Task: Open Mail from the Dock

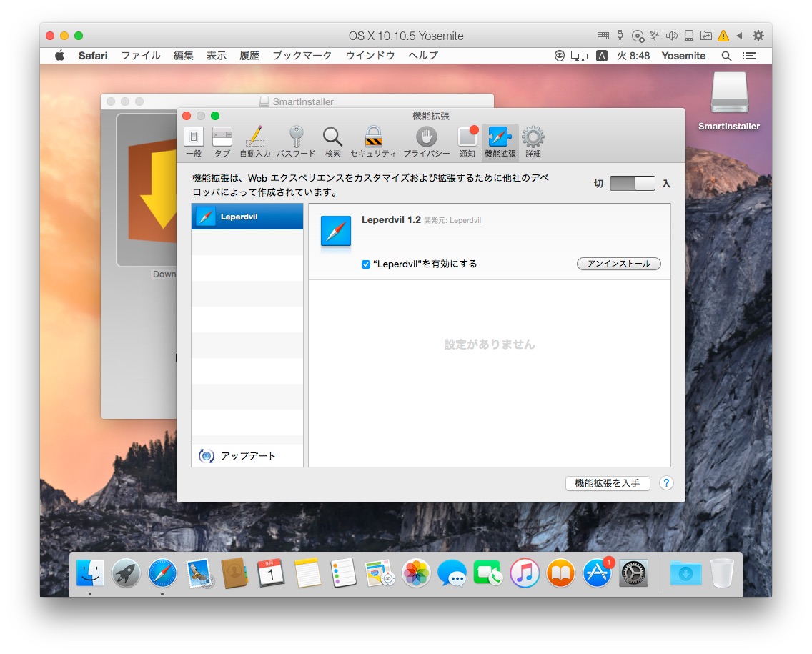Action: (x=199, y=574)
